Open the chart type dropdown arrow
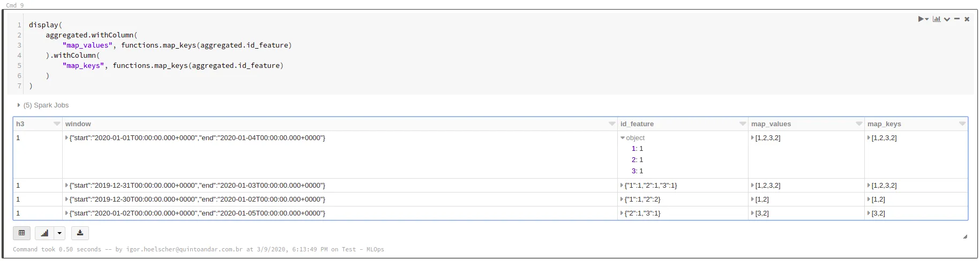Viewport: 980px width, 261px height. pos(59,233)
